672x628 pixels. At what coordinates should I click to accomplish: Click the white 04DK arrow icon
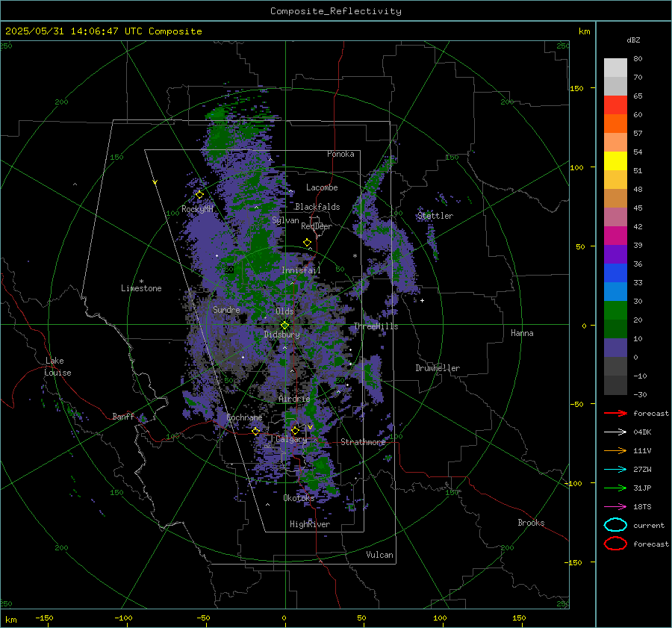click(x=615, y=432)
